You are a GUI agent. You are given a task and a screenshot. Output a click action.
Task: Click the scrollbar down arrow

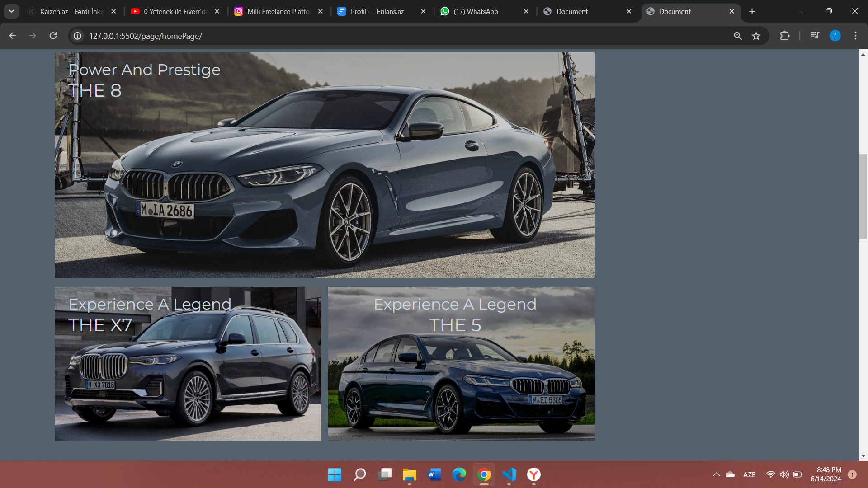tap(863, 456)
